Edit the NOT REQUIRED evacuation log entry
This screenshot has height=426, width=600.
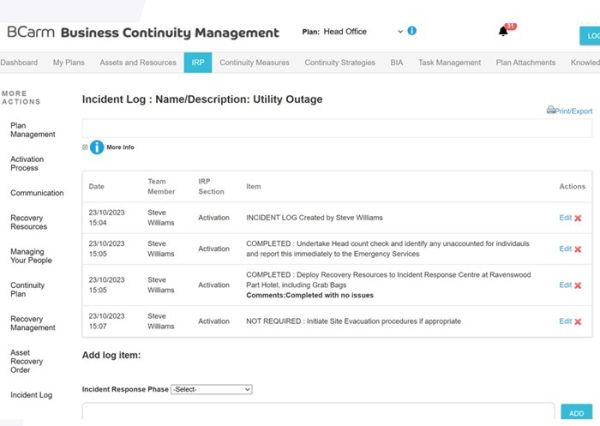pos(565,322)
